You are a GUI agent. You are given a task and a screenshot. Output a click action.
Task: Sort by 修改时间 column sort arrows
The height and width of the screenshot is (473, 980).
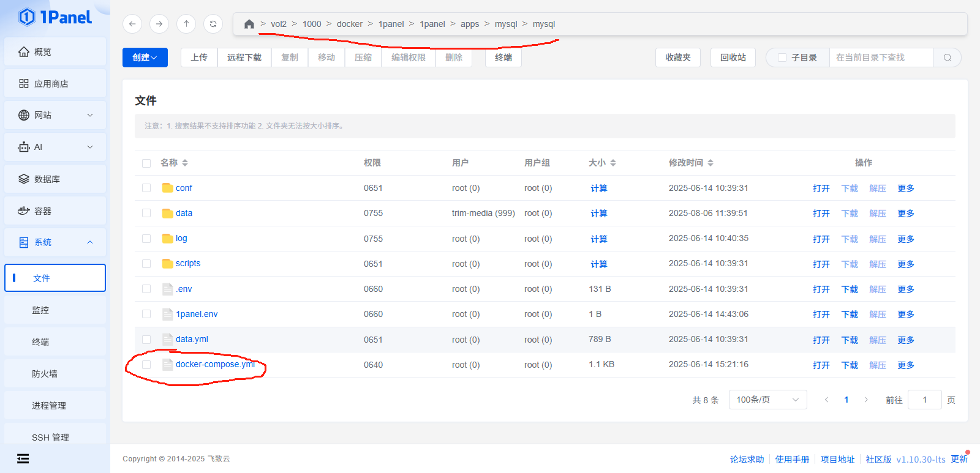pyautogui.click(x=710, y=163)
